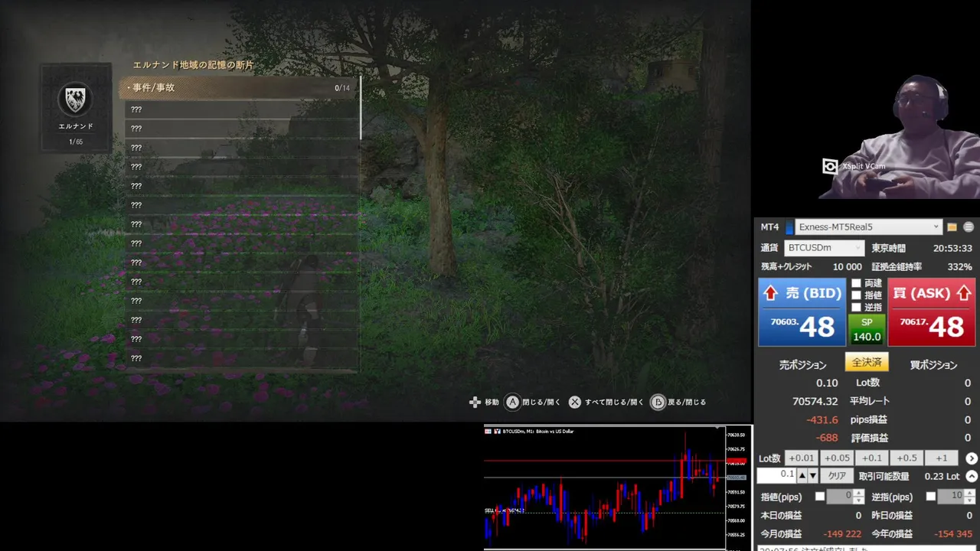Click the lot size input field
Image resolution: width=980 pixels, height=551 pixels.
776,476
